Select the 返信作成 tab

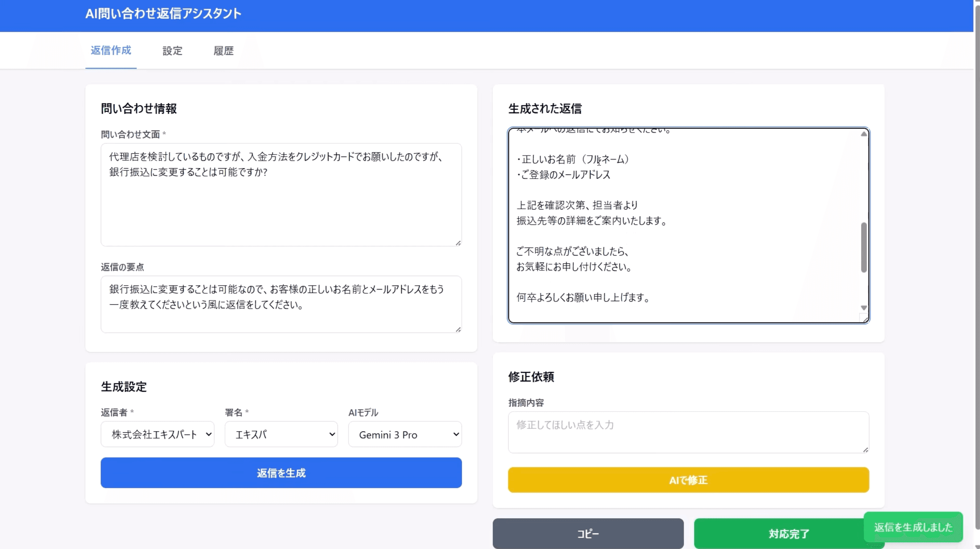pos(111,51)
